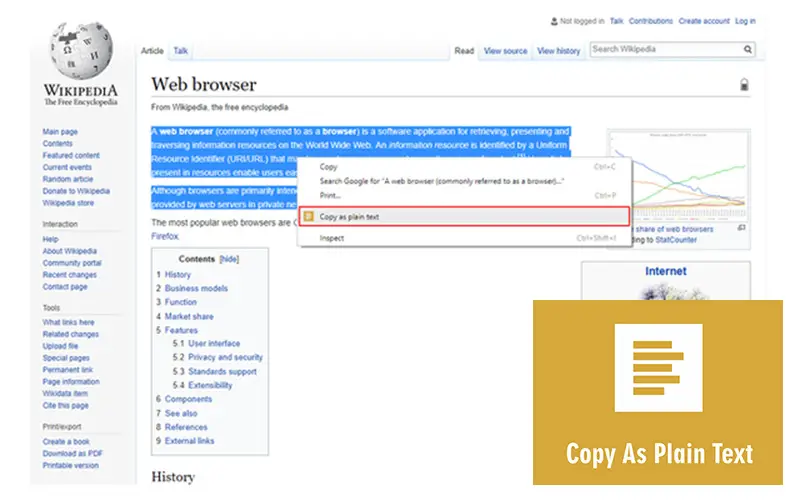Open Wikipedia store link
Viewport: 800px width, 500px height.
coord(68,203)
